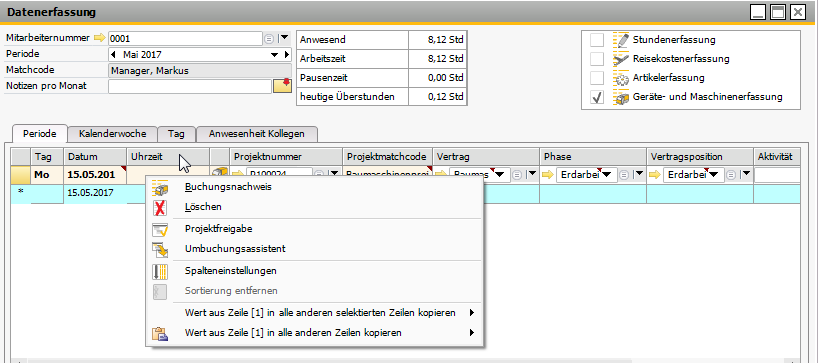Switch to the Periode tab
The width and height of the screenshot is (818, 363).
pyautogui.click(x=40, y=134)
